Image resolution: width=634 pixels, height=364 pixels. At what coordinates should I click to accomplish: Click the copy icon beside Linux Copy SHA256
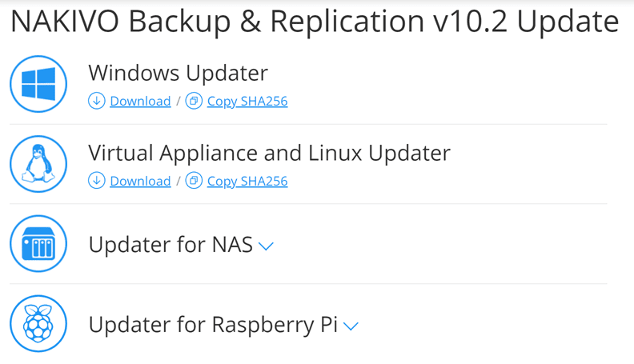tap(194, 181)
